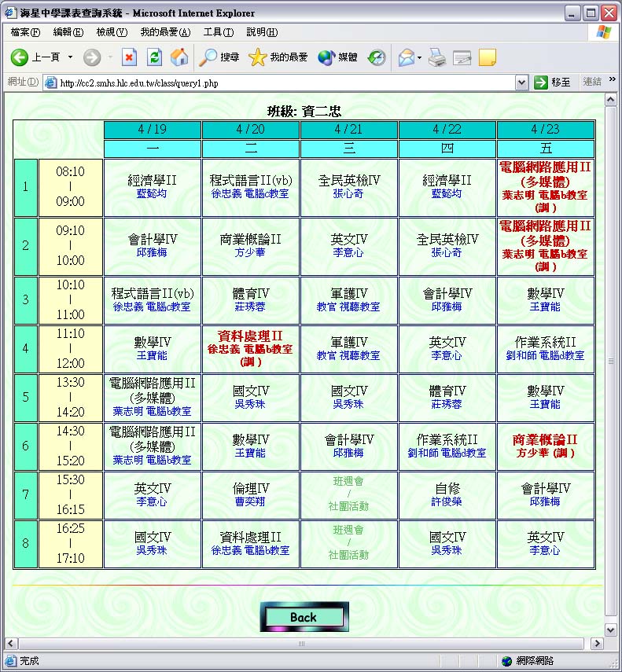
Task: Expand the address bar URL dropdown
Action: [521, 83]
